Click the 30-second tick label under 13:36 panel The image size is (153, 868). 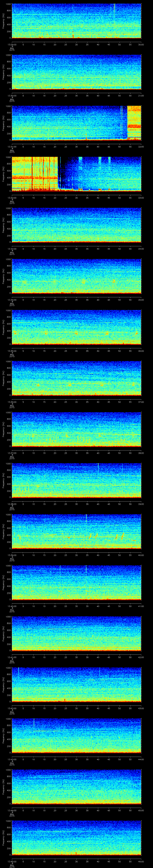(77, 402)
